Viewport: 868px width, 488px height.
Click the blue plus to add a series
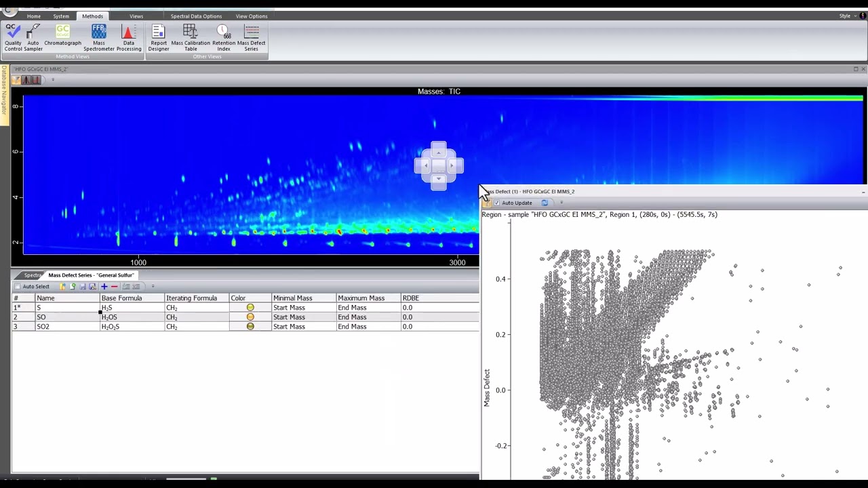[x=104, y=287]
